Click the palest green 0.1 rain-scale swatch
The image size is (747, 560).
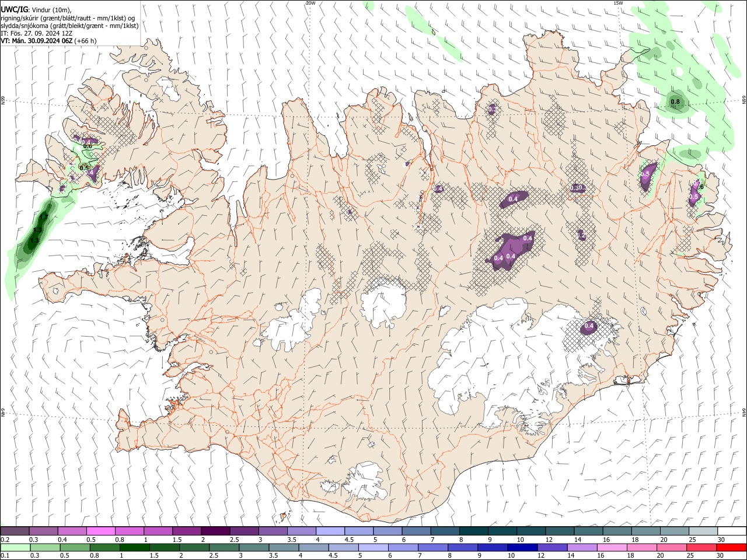(x=15, y=548)
